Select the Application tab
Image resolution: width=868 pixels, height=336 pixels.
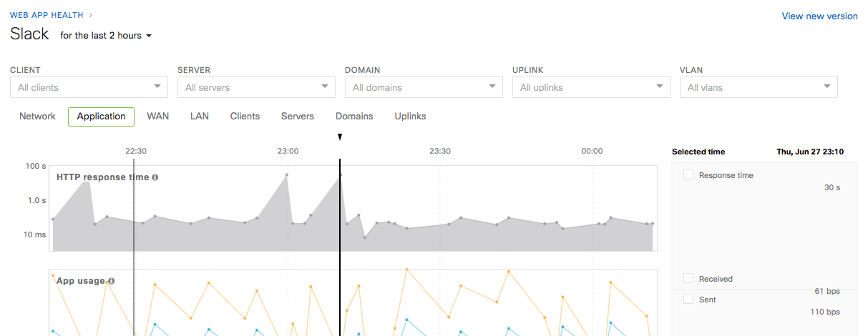point(101,116)
